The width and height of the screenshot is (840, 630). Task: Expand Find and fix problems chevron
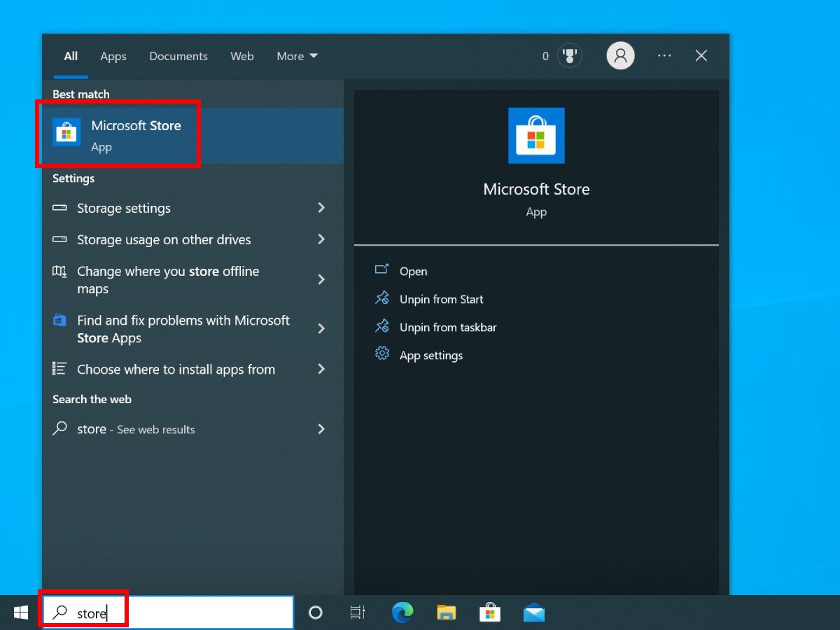(x=321, y=328)
